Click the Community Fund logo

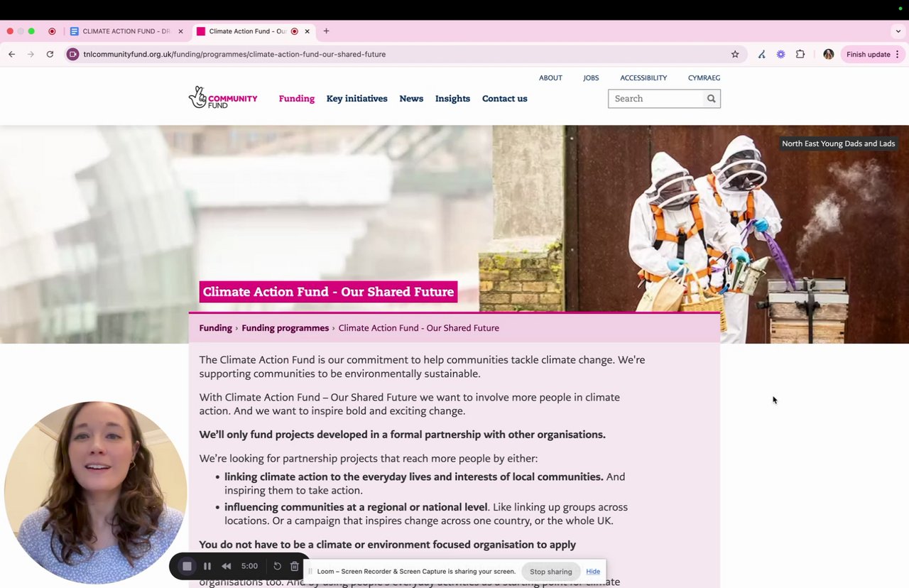223,98
